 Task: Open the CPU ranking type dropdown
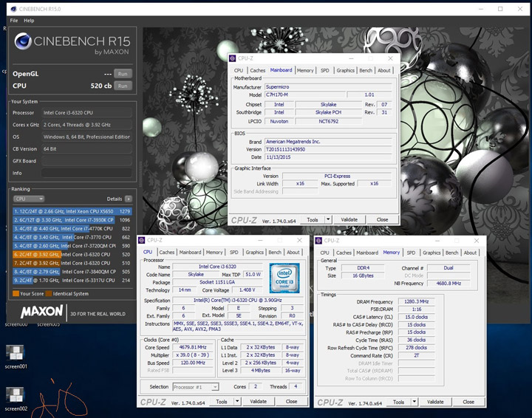[x=30, y=199]
